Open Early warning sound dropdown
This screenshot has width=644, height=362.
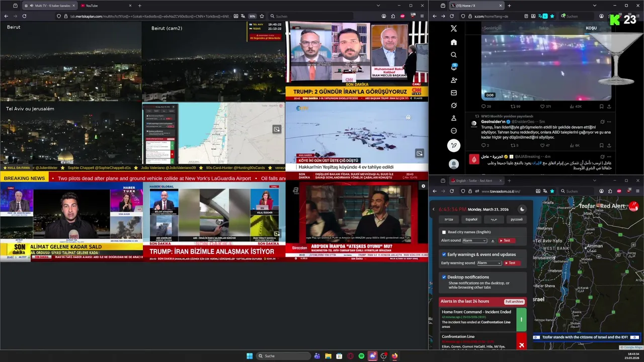(x=490, y=263)
